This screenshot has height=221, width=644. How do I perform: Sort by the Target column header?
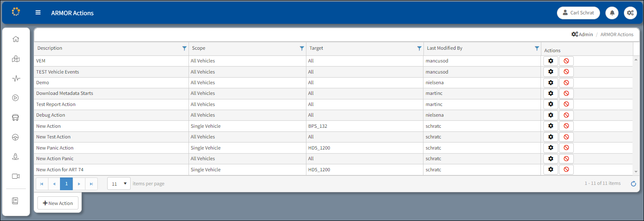coord(316,48)
